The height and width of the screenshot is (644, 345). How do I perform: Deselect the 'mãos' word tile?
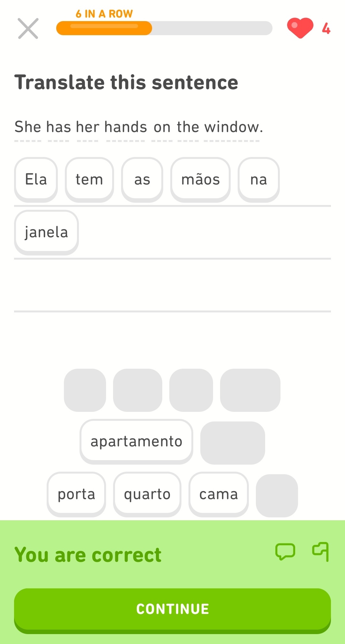coord(200,179)
